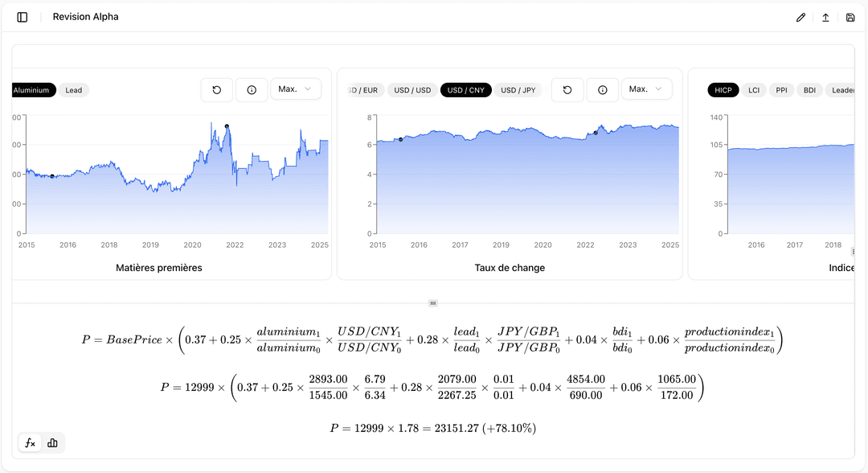Click the 6.79 USD/CNY value in formula
The image size is (868, 473).
pos(375,380)
